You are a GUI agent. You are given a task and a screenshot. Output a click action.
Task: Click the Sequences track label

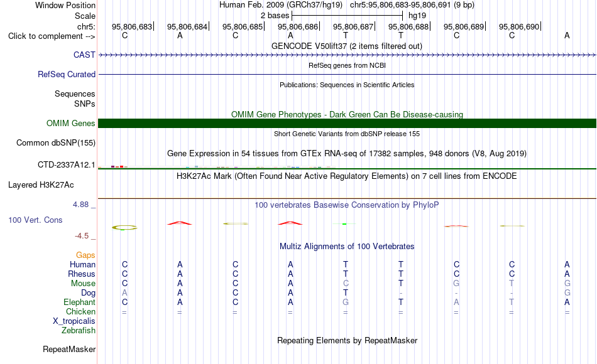click(75, 94)
